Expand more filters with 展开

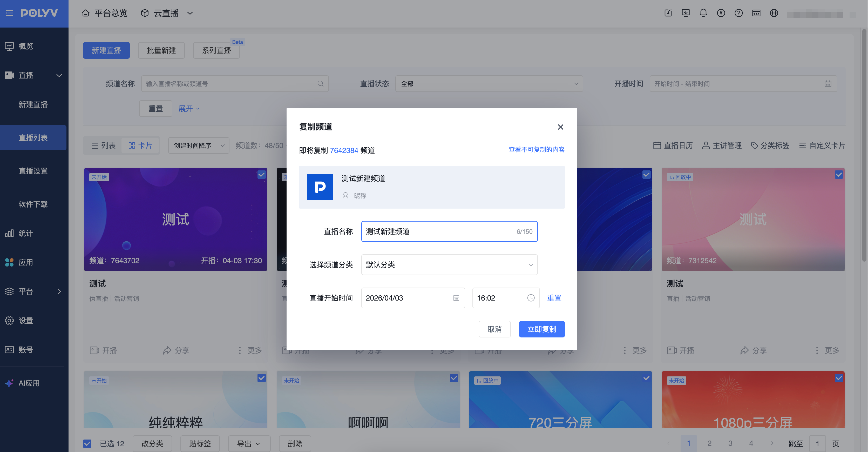click(189, 109)
